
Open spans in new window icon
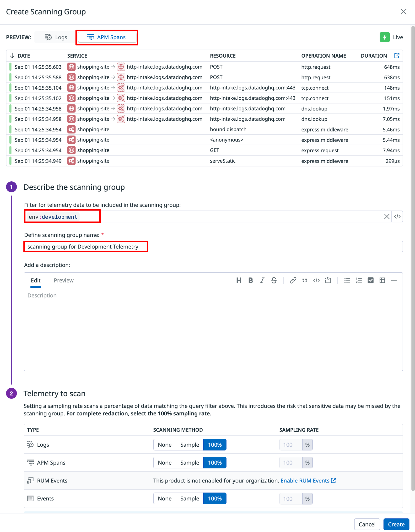coord(396,56)
